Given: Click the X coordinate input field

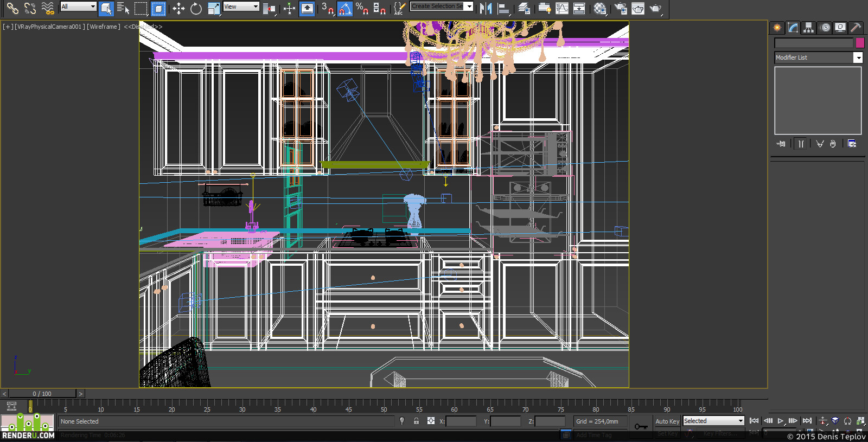Looking at the screenshot, I should 461,421.
